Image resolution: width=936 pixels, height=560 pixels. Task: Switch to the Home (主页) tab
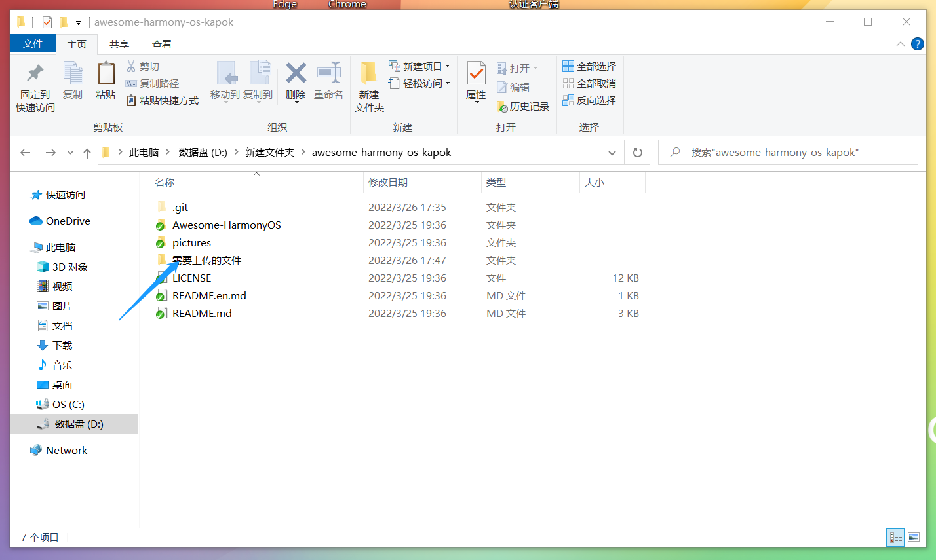tap(77, 44)
